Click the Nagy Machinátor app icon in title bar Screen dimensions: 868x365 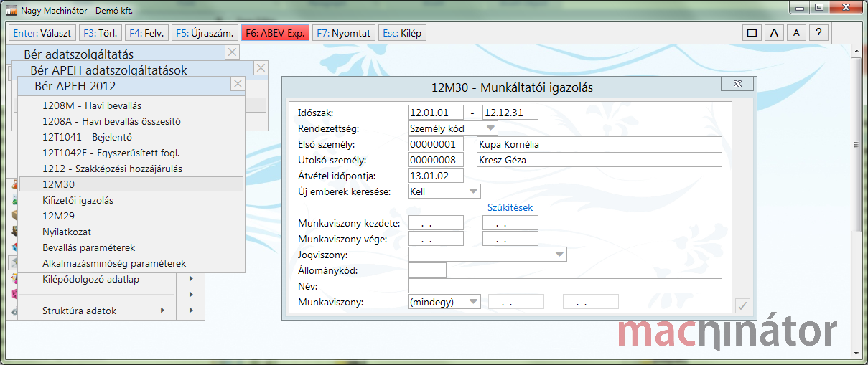pyautogui.click(x=11, y=11)
